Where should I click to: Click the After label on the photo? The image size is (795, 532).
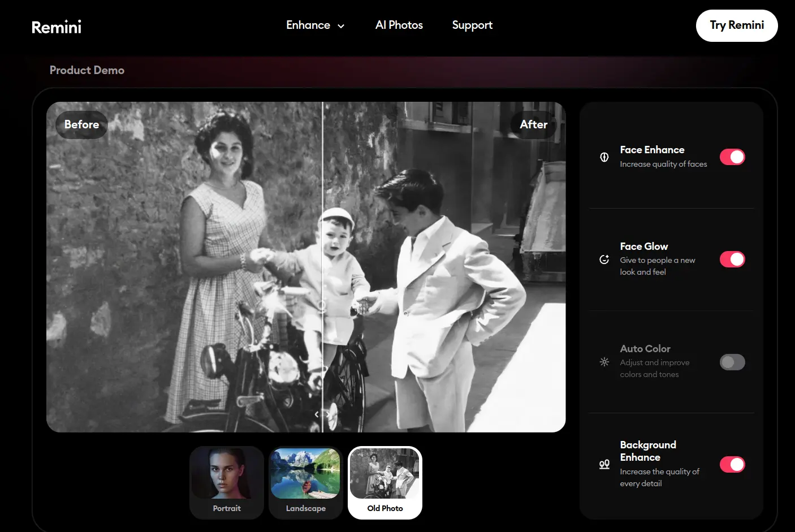(533, 125)
